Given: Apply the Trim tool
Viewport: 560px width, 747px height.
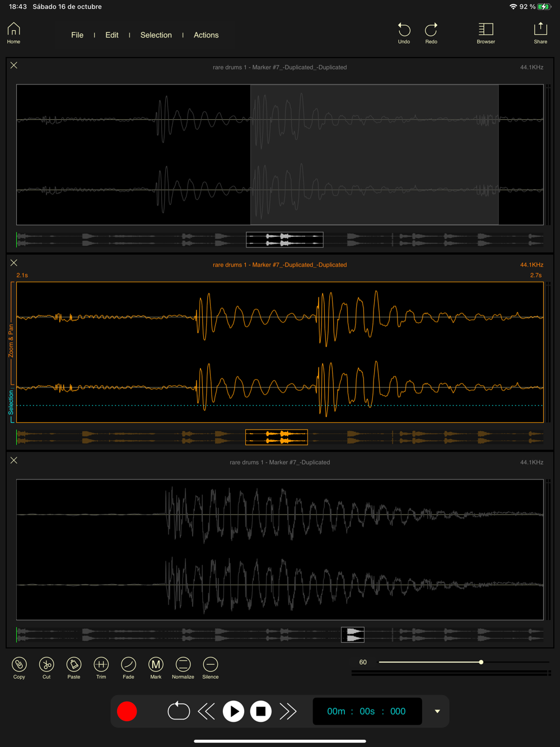Looking at the screenshot, I should click(101, 665).
